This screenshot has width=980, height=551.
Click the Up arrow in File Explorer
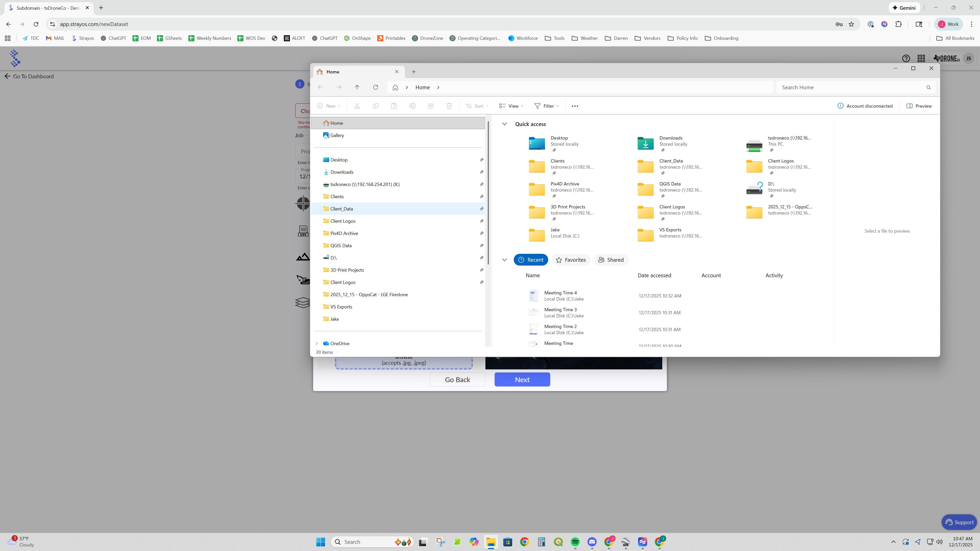coord(357,87)
